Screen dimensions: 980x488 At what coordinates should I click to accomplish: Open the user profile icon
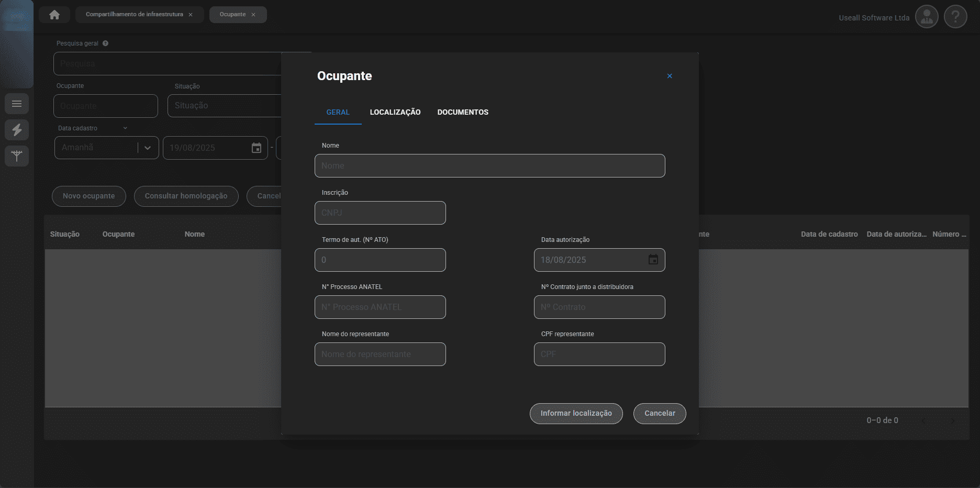click(926, 17)
